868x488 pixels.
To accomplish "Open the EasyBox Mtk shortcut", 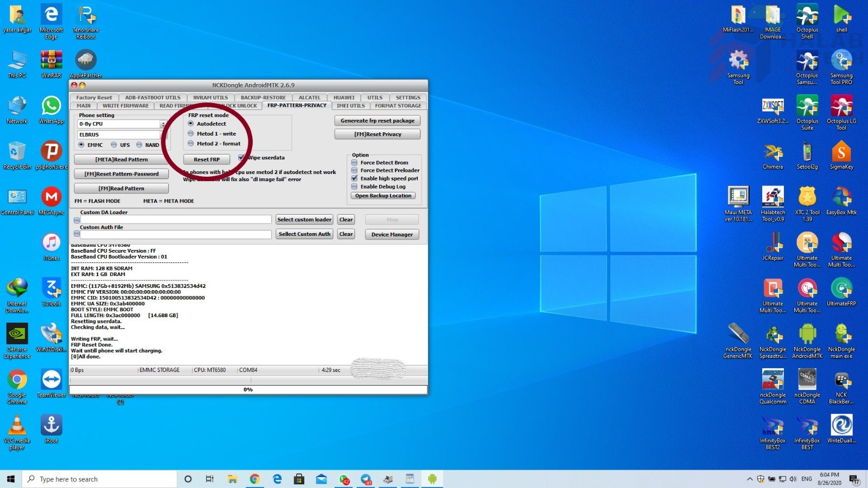I will click(x=841, y=201).
